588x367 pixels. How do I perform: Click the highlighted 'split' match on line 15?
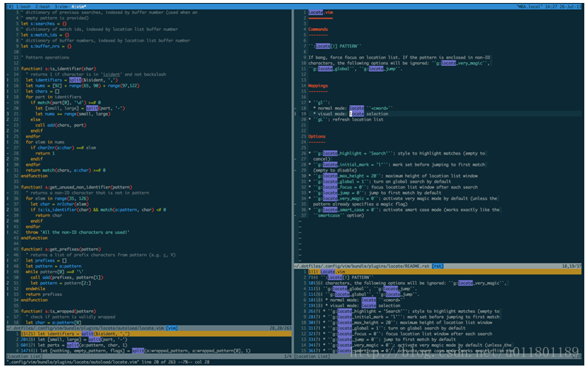point(75,80)
